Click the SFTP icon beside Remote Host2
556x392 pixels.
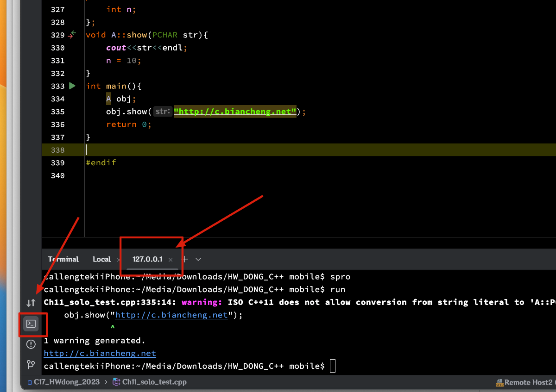click(499, 383)
